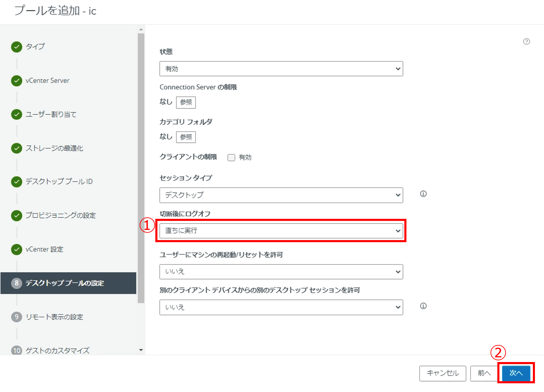Click green checkmark for ストレージの最適化 step
Screen dimensions: 544x392
point(16,148)
